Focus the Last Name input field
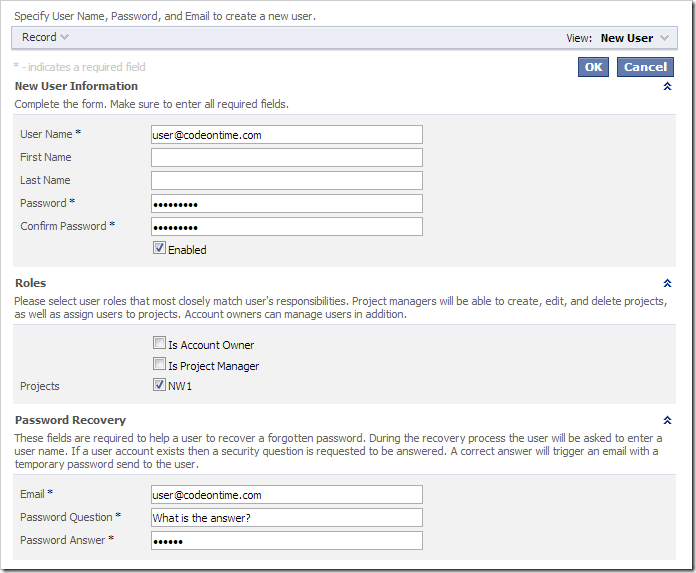The image size is (696, 573). [286, 181]
